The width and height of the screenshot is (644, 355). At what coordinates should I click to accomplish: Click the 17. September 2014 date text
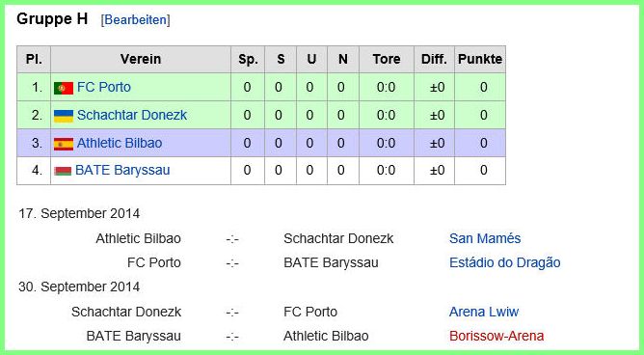(x=79, y=213)
